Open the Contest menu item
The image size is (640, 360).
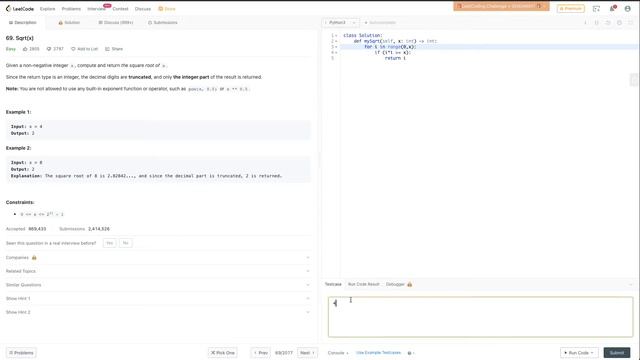click(x=120, y=9)
